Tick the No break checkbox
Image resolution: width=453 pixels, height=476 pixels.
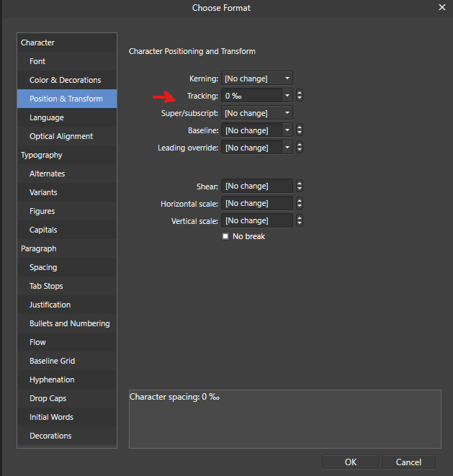coord(225,236)
